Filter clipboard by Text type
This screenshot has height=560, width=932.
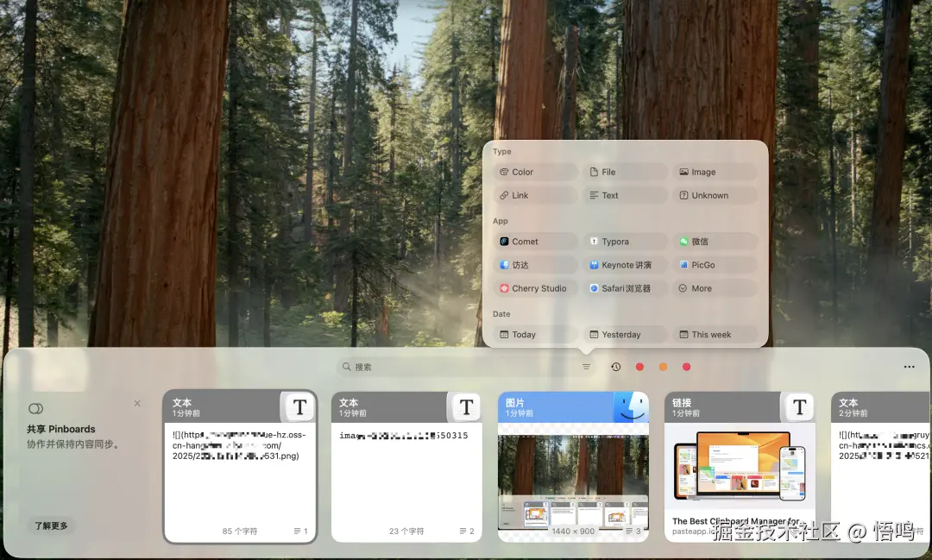pyautogui.click(x=626, y=195)
